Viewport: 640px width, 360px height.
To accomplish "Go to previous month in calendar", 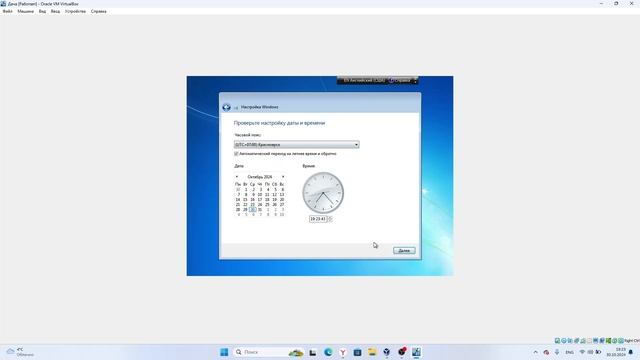I will [237, 177].
